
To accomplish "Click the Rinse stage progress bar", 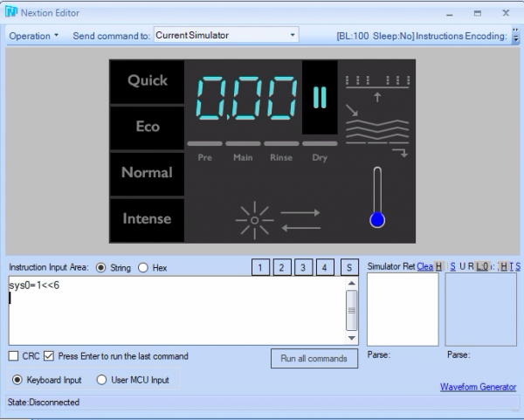I will pyautogui.click(x=282, y=144).
